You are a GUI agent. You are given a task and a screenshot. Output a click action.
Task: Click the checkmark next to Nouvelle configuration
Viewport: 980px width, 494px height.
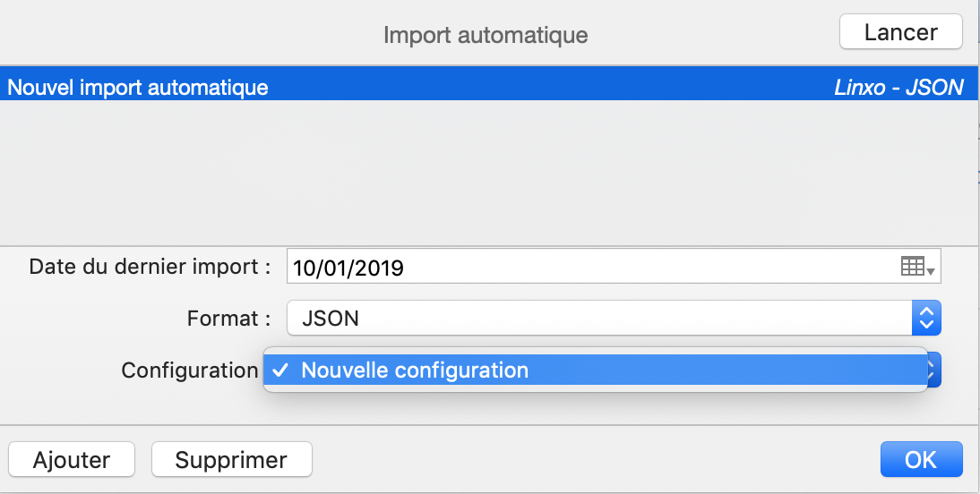tap(280, 370)
